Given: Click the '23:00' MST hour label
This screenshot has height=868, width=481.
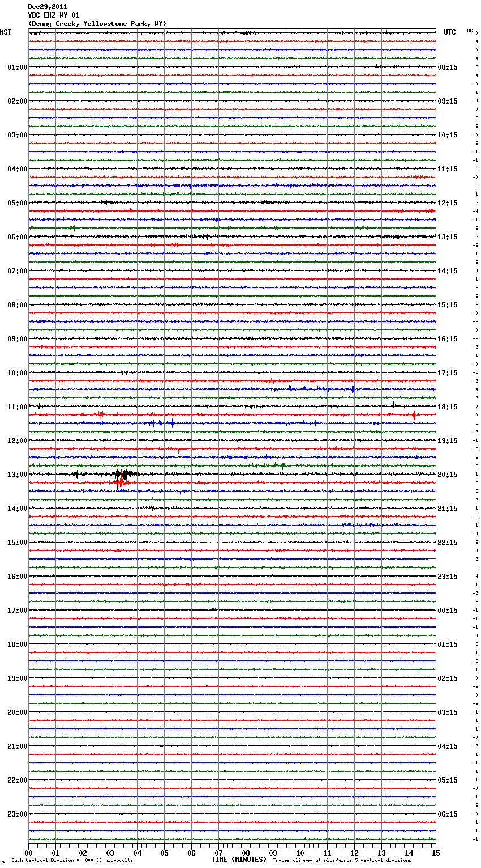Looking at the screenshot, I should [x=18, y=814].
